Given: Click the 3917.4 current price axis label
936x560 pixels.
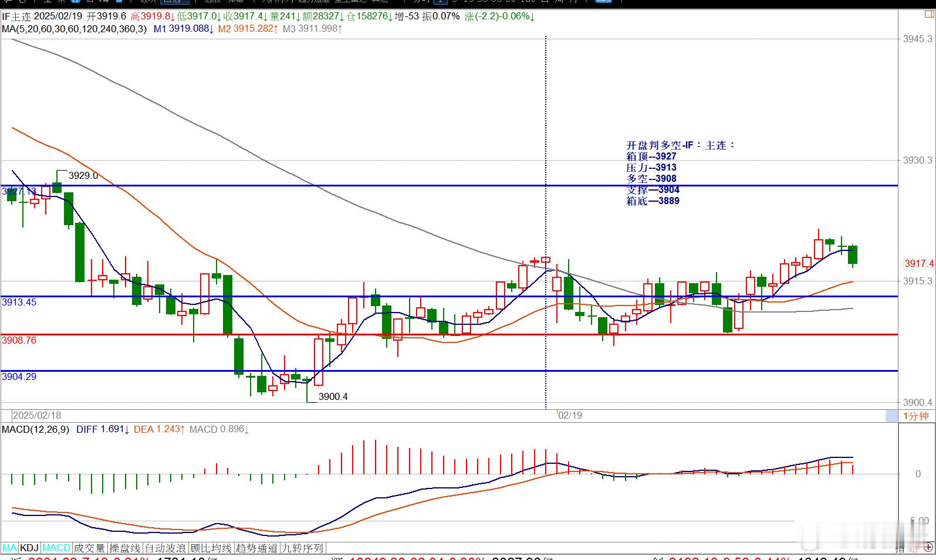Looking at the screenshot, I should pos(919,264).
